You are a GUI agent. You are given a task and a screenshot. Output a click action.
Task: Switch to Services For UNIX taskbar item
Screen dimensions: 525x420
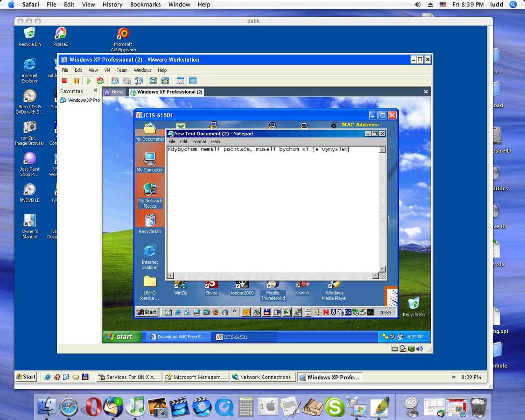[x=129, y=377]
